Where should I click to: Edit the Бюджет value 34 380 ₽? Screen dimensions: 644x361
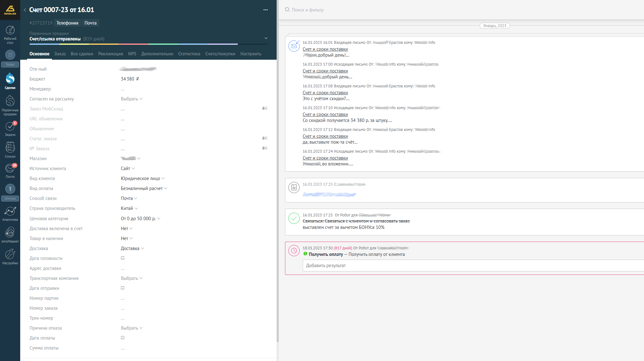pos(130,79)
